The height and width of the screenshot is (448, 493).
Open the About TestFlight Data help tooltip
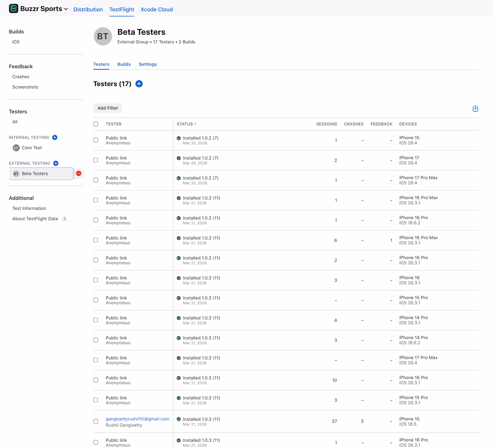[x=64, y=219]
